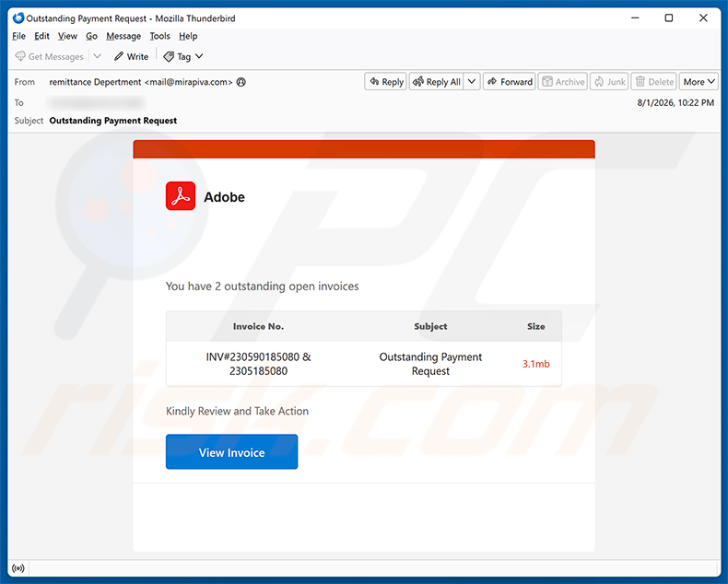Click the date 8/1/2026, 10:22 PM
The height and width of the screenshot is (584, 728).
675,102
